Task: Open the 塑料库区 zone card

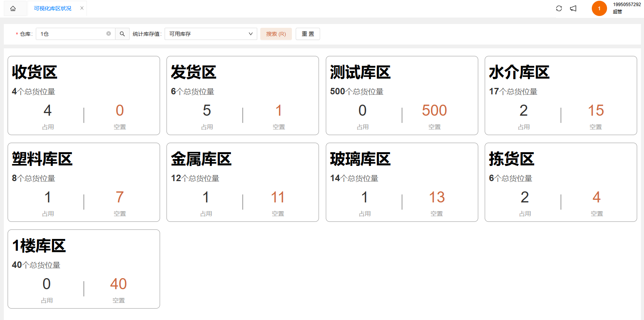Action: [x=84, y=182]
